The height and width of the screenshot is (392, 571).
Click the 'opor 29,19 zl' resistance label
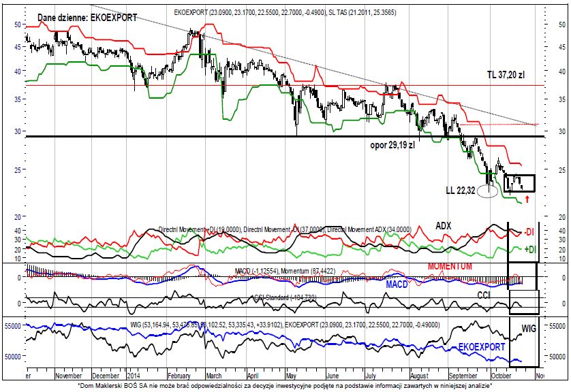tap(392, 145)
